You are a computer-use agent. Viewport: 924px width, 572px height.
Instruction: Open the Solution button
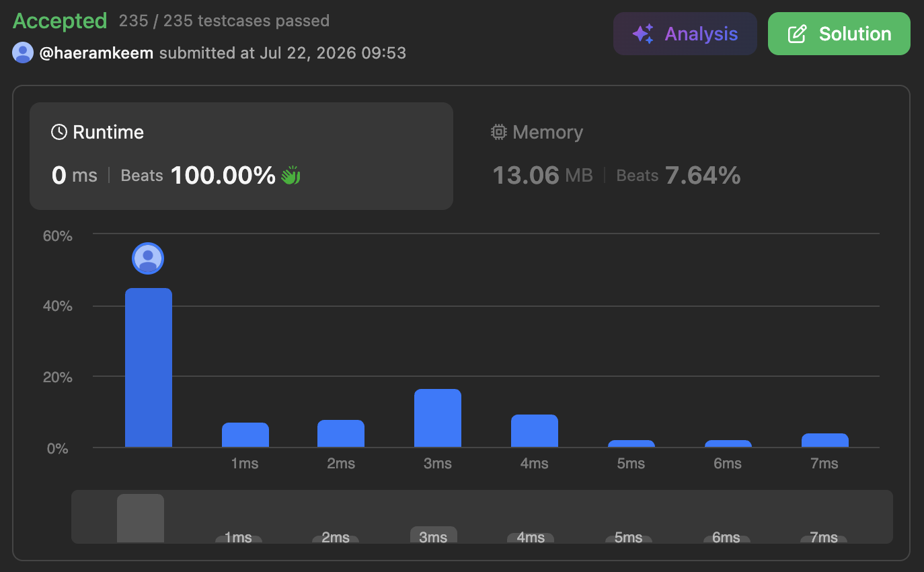point(839,34)
